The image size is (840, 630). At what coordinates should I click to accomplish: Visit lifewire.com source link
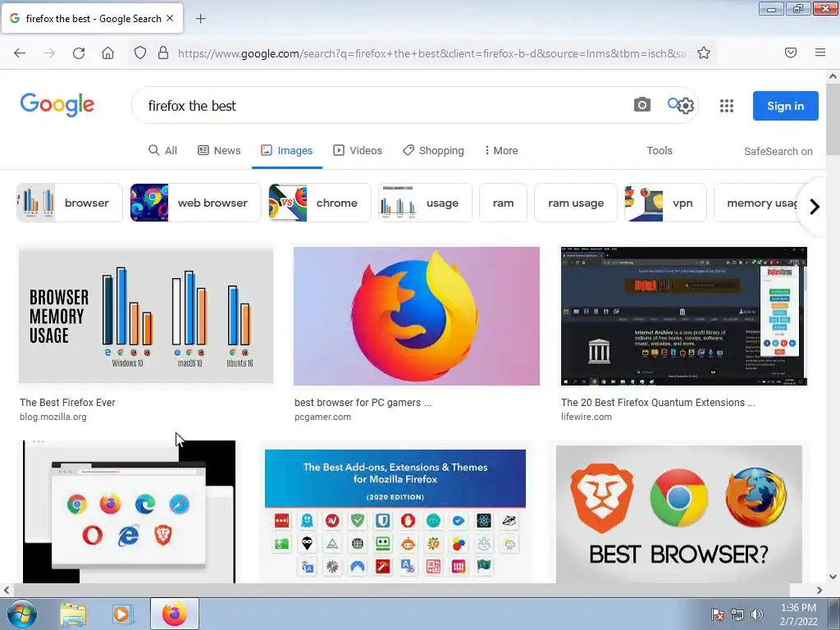click(x=586, y=417)
